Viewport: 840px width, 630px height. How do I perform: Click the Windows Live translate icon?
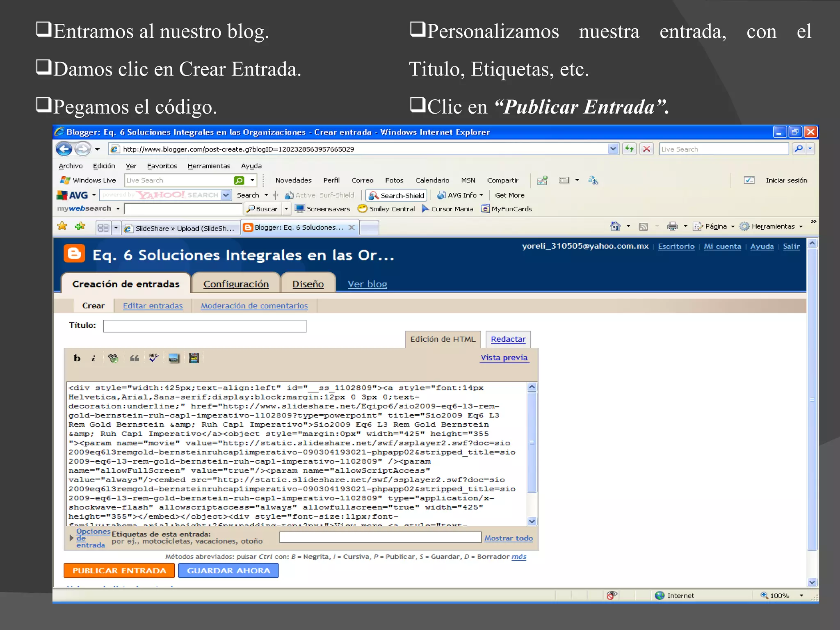tap(593, 180)
